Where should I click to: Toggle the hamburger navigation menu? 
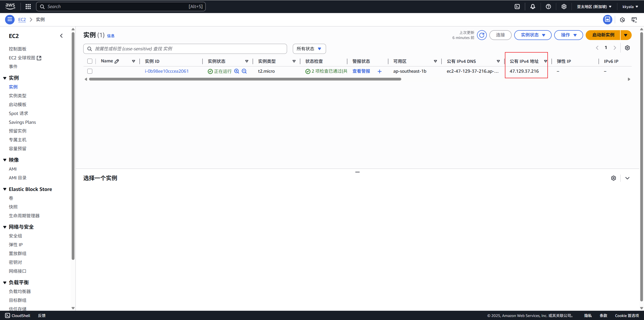(10, 19)
